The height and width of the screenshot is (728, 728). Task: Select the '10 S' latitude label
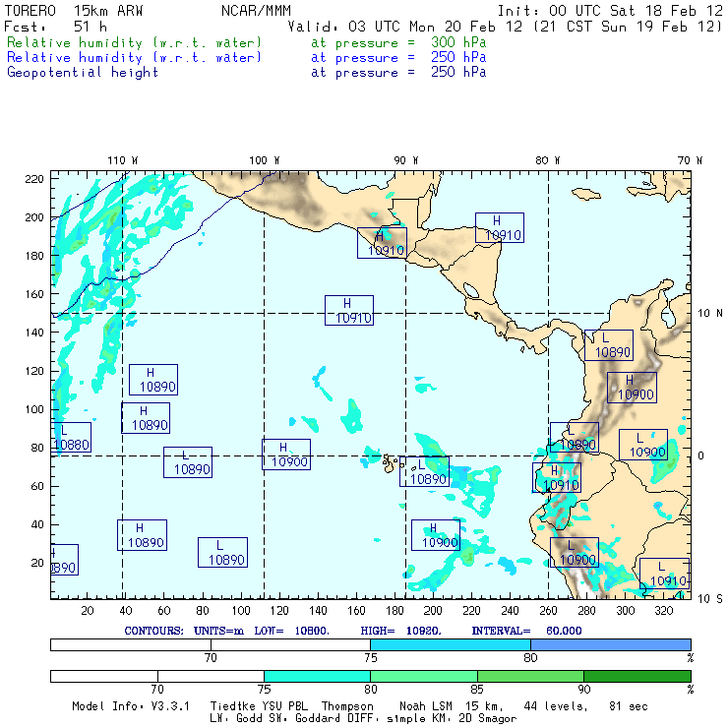click(x=710, y=599)
